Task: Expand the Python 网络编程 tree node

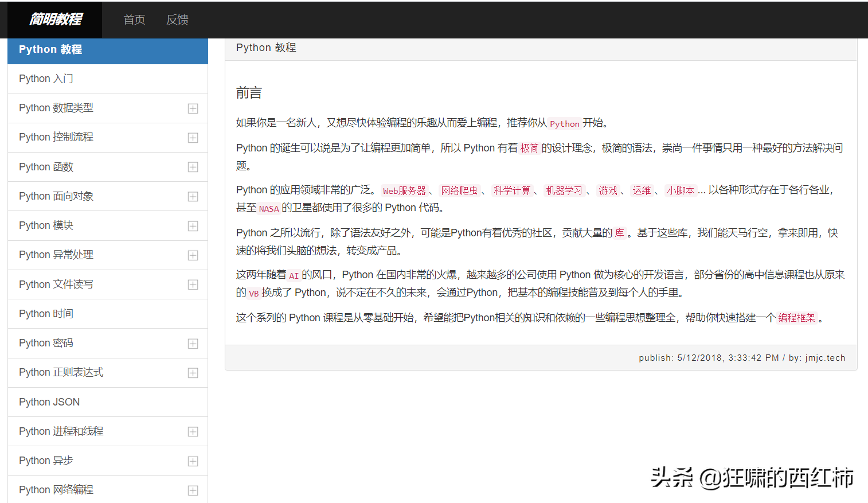Action: pyautogui.click(x=193, y=490)
